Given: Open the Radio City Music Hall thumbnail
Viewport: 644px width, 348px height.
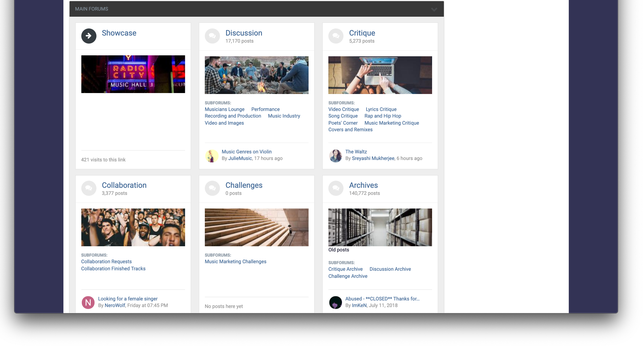Looking at the screenshot, I should coord(133,74).
